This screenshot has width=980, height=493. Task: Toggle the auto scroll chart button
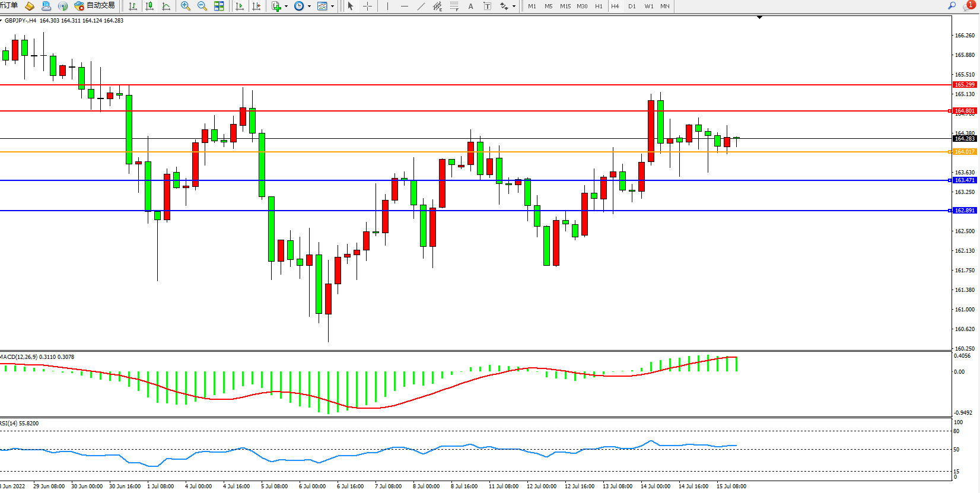tap(240, 6)
